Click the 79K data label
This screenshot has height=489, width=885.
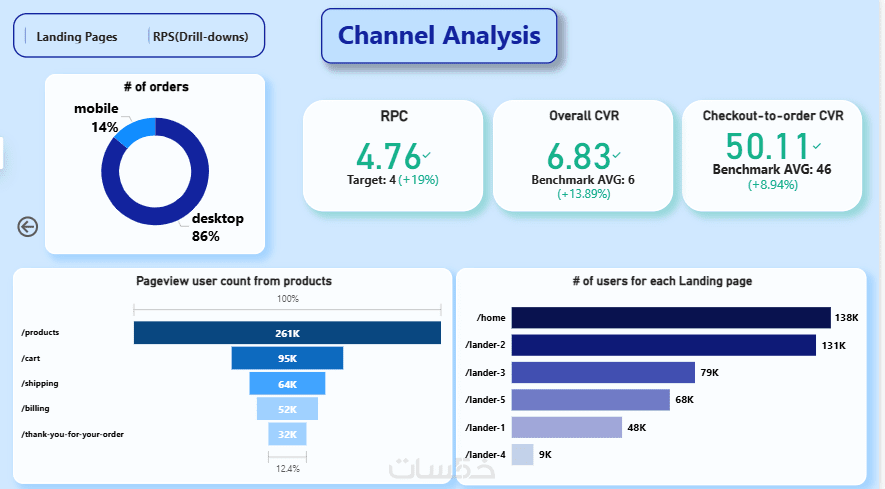point(709,373)
